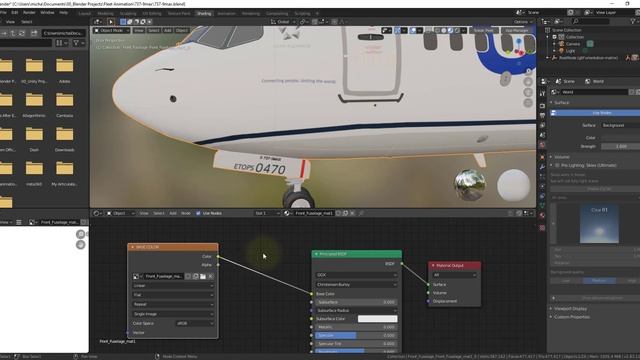Open the Node menu in node editor header

(x=186, y=213)
